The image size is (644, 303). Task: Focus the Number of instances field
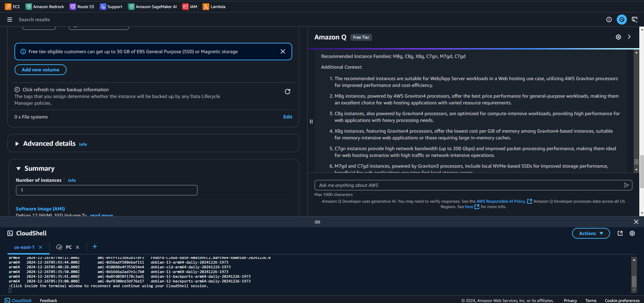[x=107, y=190]
